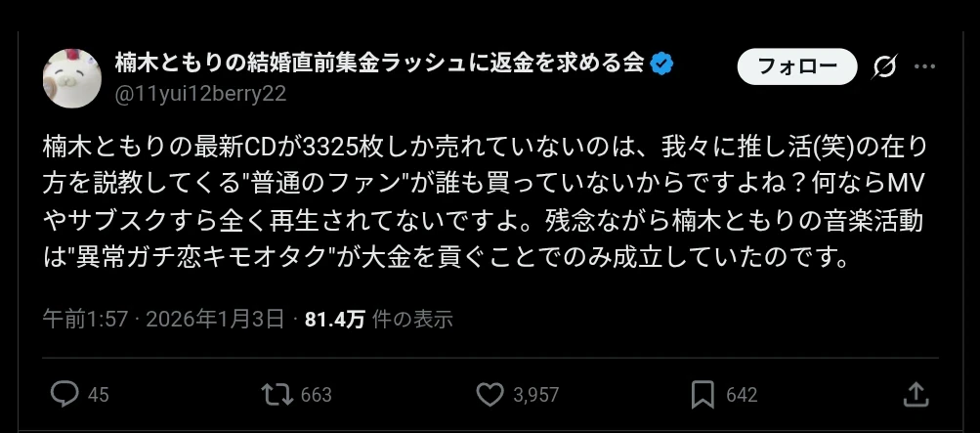The height and width of the screenshot is (433, 980).
Task: Bookmark the post with the bookmark icon
Action: (x=703, y=395)
